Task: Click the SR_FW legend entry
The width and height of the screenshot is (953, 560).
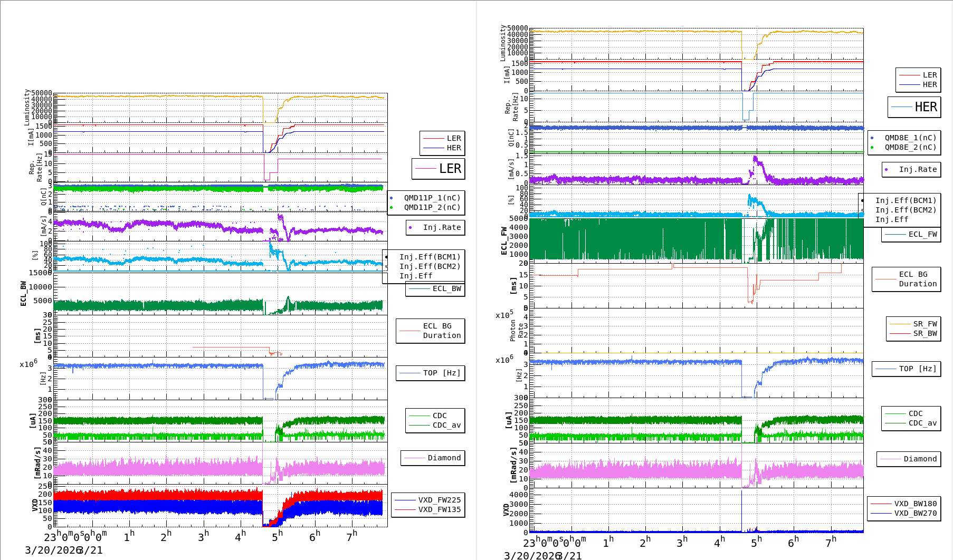Action: 925,324
